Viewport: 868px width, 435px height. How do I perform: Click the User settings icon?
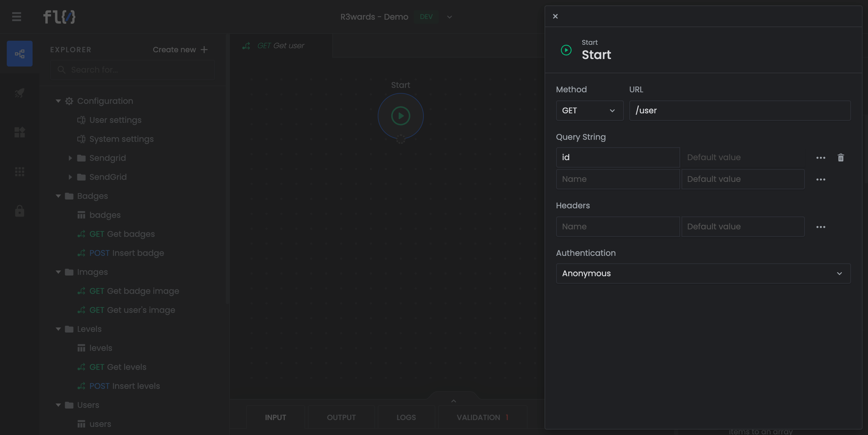click(81, 120)
